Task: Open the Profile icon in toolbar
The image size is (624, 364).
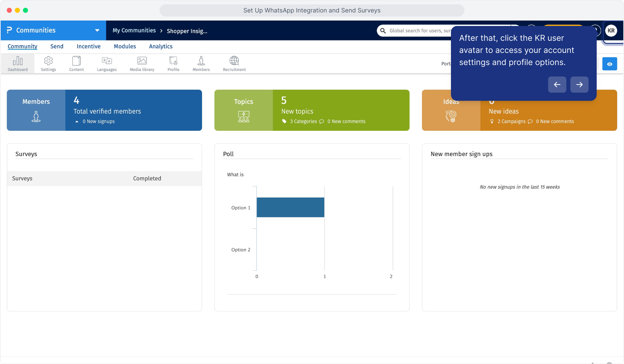Action: (x=173, y=64)
